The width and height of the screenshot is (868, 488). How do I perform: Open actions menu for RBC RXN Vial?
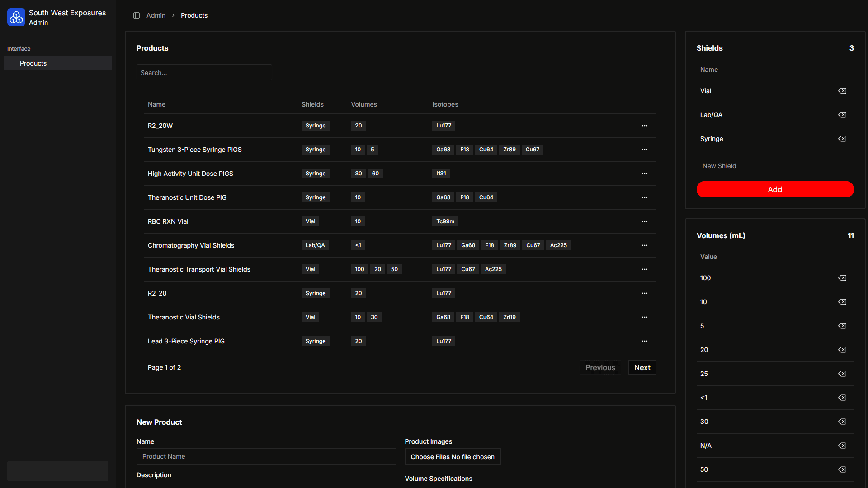(x=644, y=221)
